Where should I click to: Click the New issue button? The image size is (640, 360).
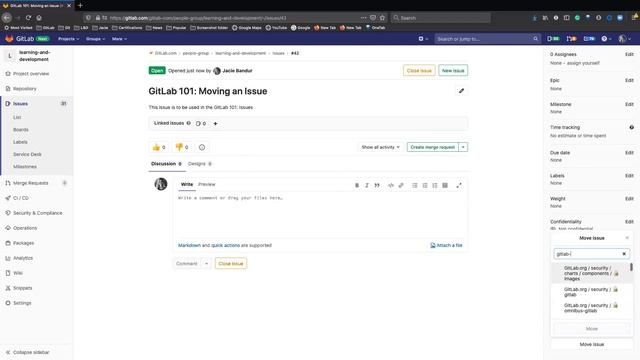click(x=453, y=71)
